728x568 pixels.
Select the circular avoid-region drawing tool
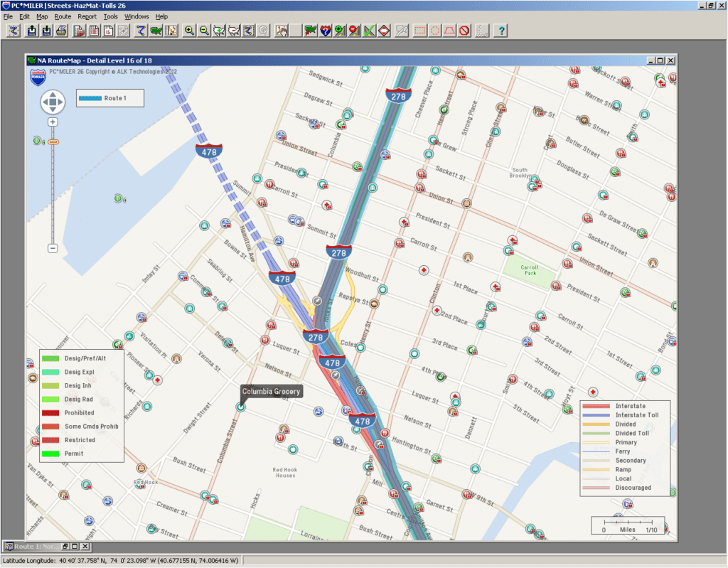435,31
